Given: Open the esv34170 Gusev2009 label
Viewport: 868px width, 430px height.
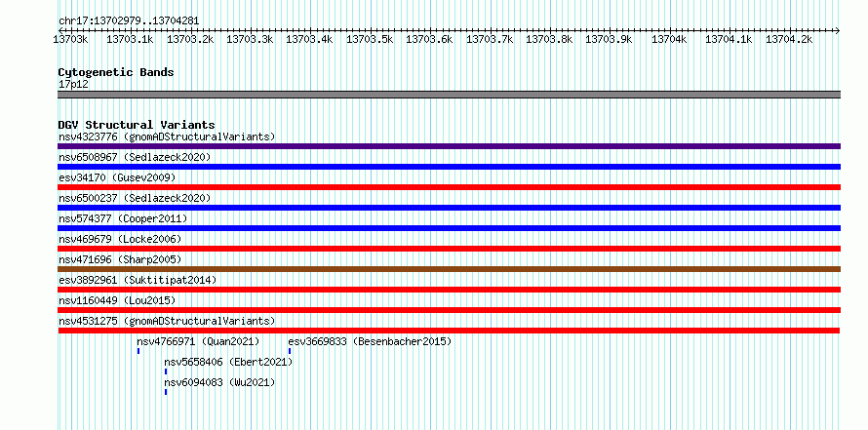Looking at the screenshot, I should 117,177.
